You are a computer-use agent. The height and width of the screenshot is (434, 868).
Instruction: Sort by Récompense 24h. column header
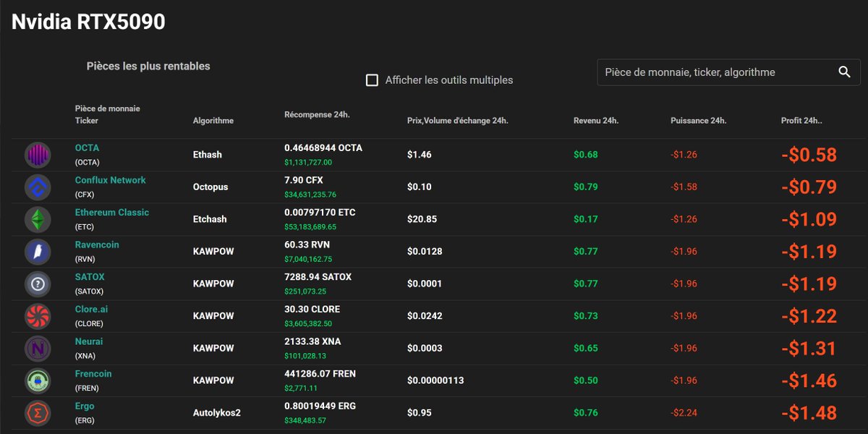(318, 114)
